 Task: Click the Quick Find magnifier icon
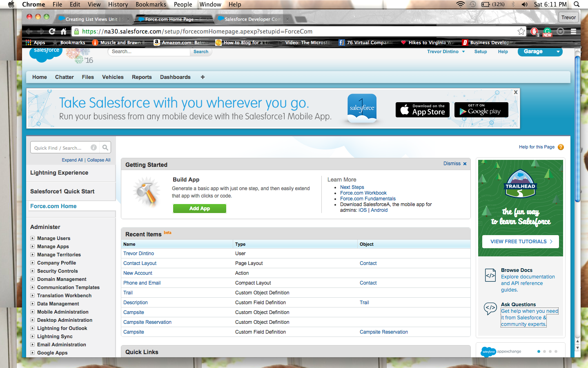105,148
